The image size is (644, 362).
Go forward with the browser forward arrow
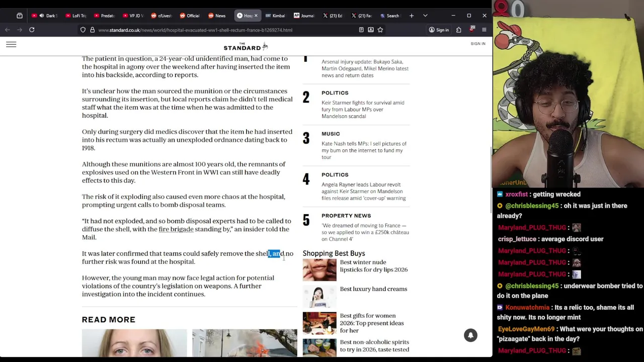20,30
